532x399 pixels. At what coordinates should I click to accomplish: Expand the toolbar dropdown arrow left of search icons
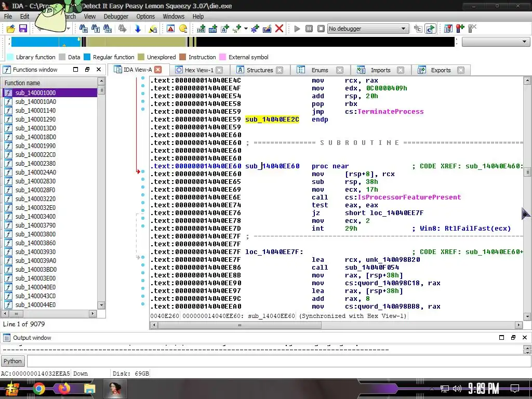[x=68, y=29]
